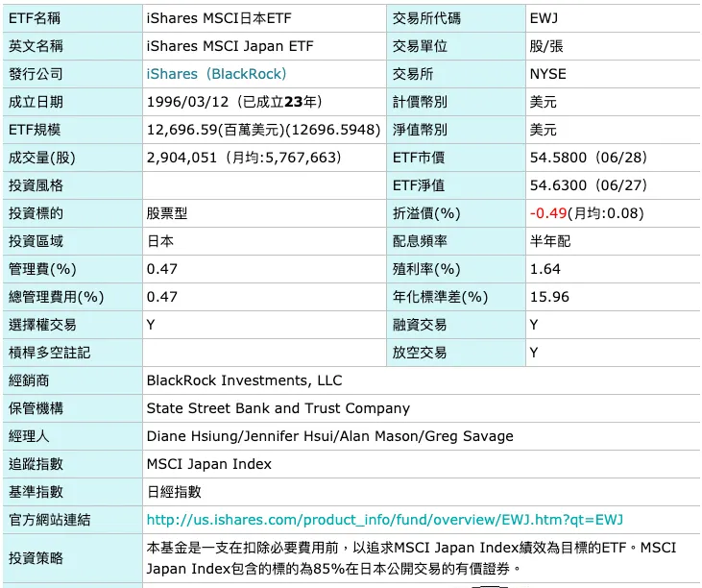The image size is (702, 588).
Task: Open the iShares (BlackRock) issuer link
Action: point(216,74)
